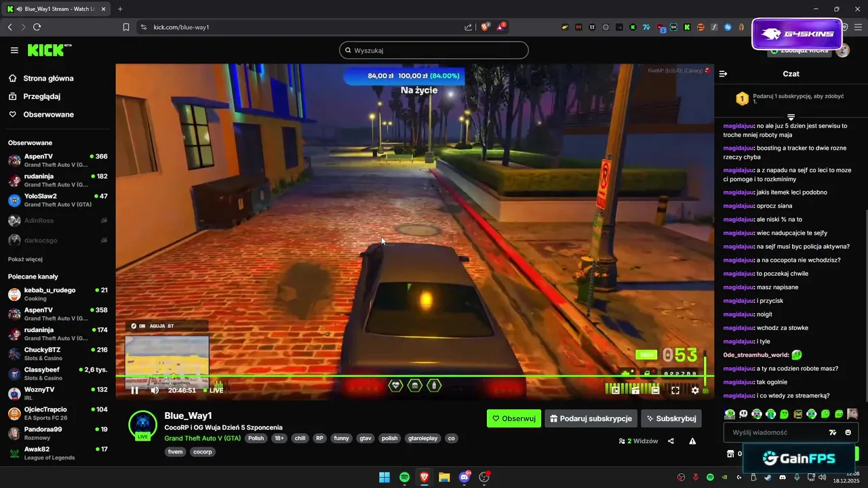Jump to LIVE position in player
868x488 pixels.
pyautogui.click(x=213, y=390)
